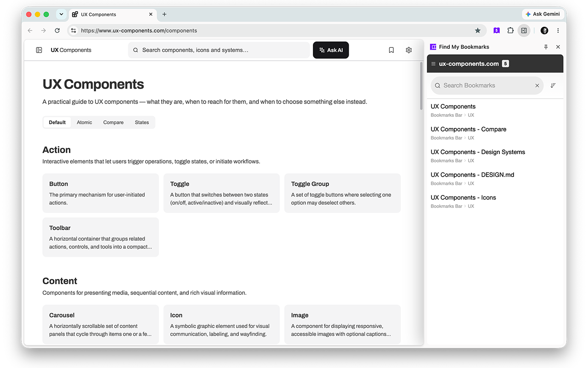Focus the Search components, icons and systems field
The image size is (588, 368).
tap(219, 50)
